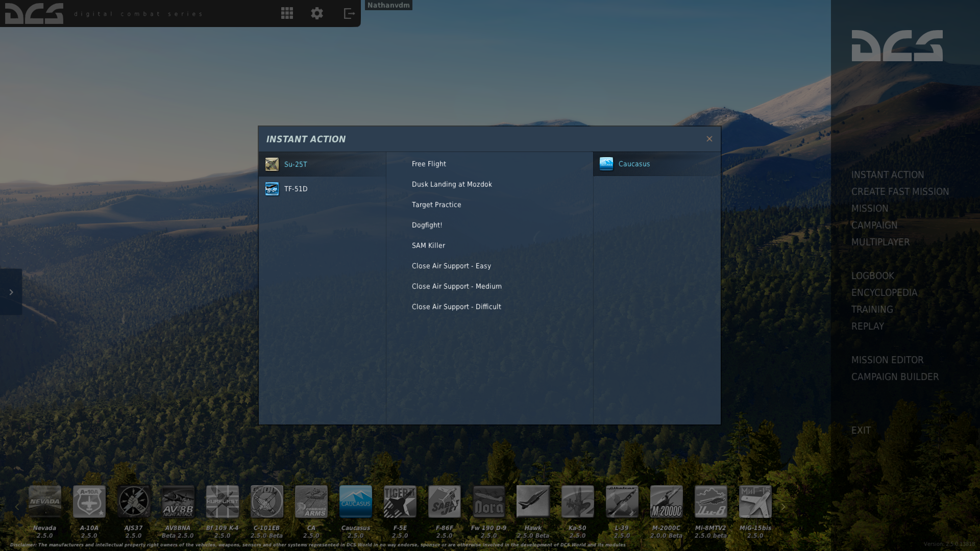Screen dimensions: 980x551
Task: Select the Ka-50 module icon
Action: [578, 502]
